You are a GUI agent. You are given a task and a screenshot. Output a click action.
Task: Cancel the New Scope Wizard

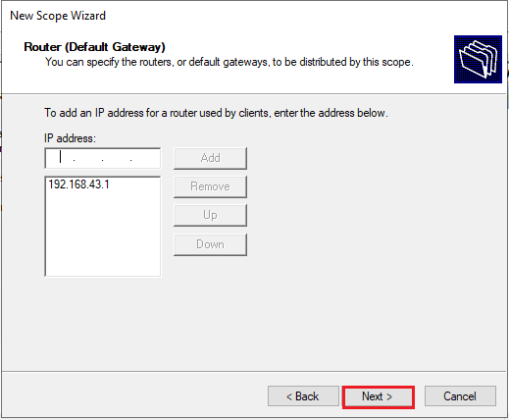pyautogui.click(x=460, y=396)
